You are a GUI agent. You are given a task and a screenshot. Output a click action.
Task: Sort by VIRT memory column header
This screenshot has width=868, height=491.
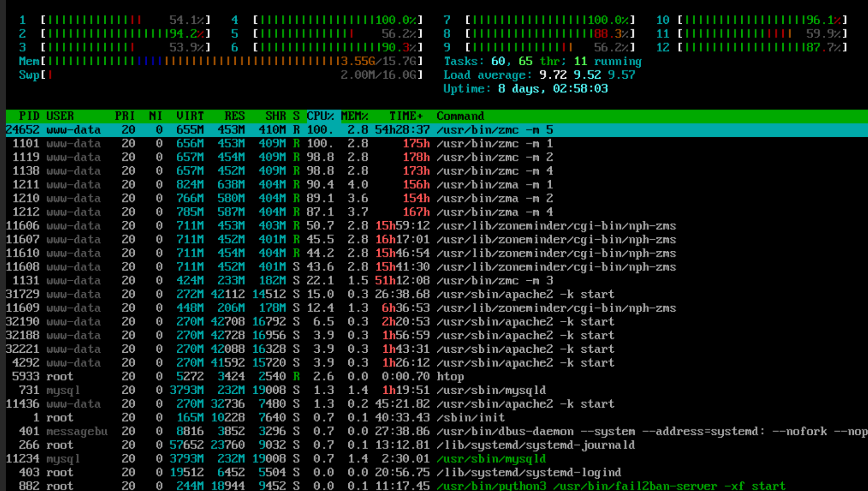pos(190,116)
